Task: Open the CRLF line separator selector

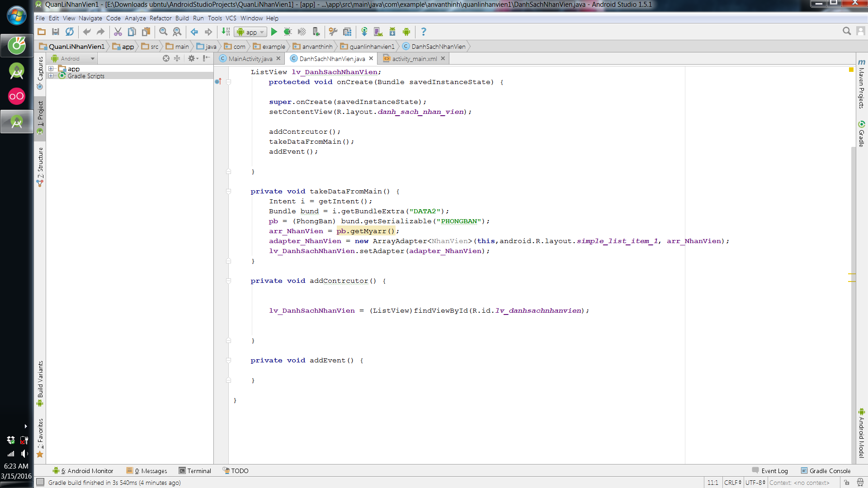Action: tap(733, 483)
